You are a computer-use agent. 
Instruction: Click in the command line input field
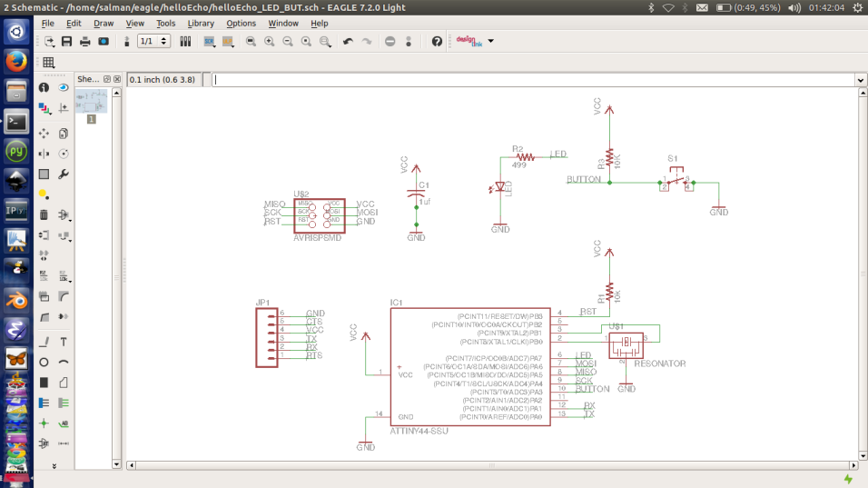click(x=534, y=80)
